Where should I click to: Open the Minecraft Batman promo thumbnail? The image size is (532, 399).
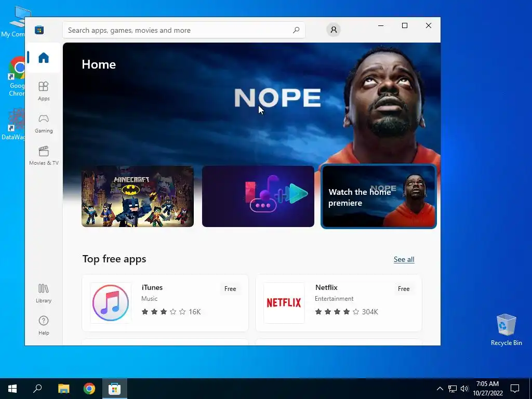(x=137, y=196)
